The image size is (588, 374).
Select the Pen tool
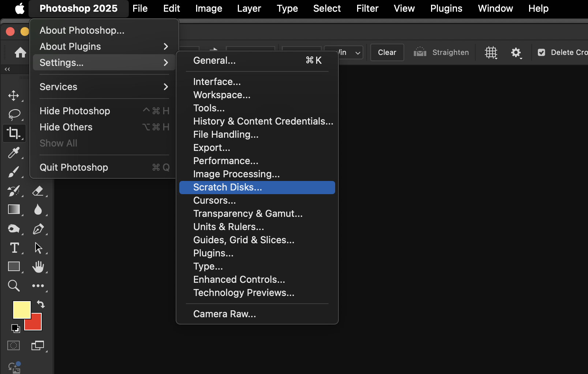click(39, 229)
